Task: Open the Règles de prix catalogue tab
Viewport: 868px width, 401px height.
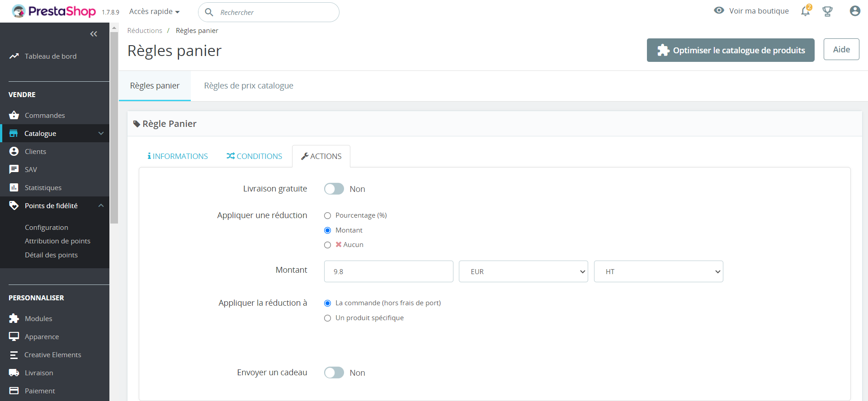Action: point(248,86)
